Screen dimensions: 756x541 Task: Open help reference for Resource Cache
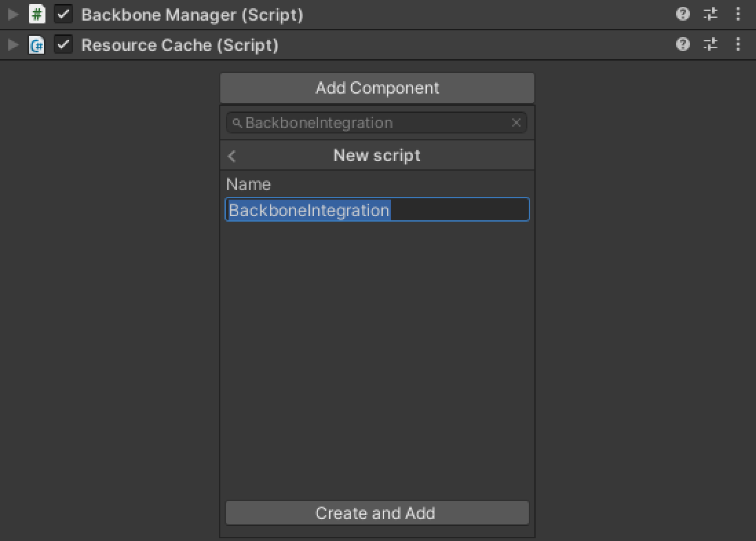click(x=682, y=45)
